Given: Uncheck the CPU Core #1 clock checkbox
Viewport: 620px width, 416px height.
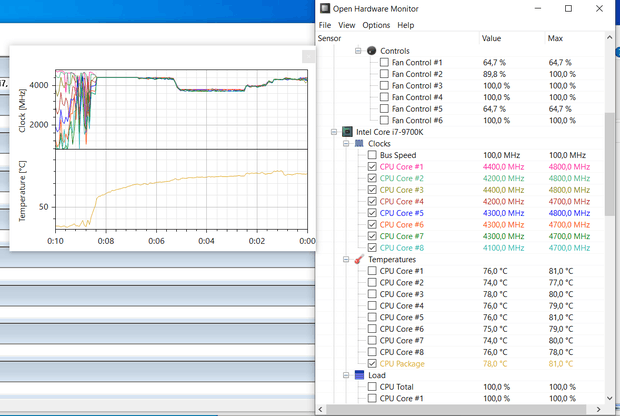Looking at the screenshot, I should (373, 166).
